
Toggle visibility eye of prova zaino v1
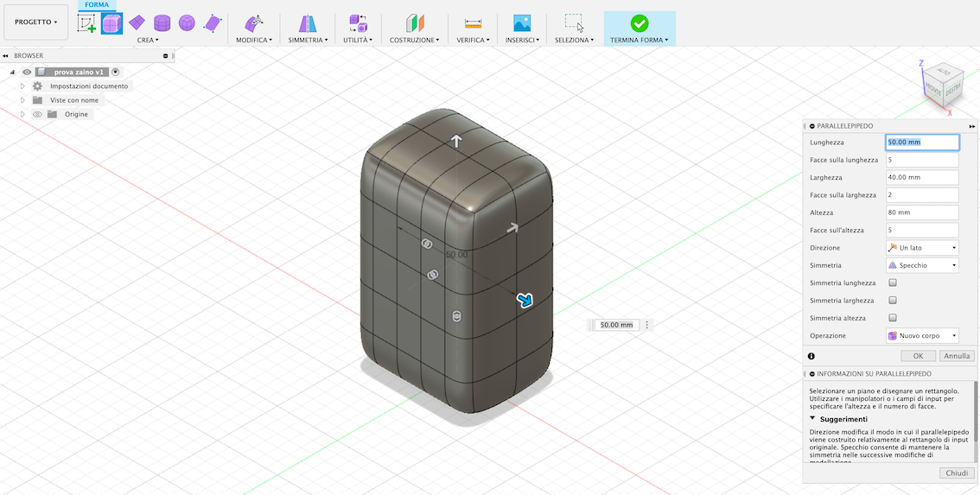[x=26, y=72]
